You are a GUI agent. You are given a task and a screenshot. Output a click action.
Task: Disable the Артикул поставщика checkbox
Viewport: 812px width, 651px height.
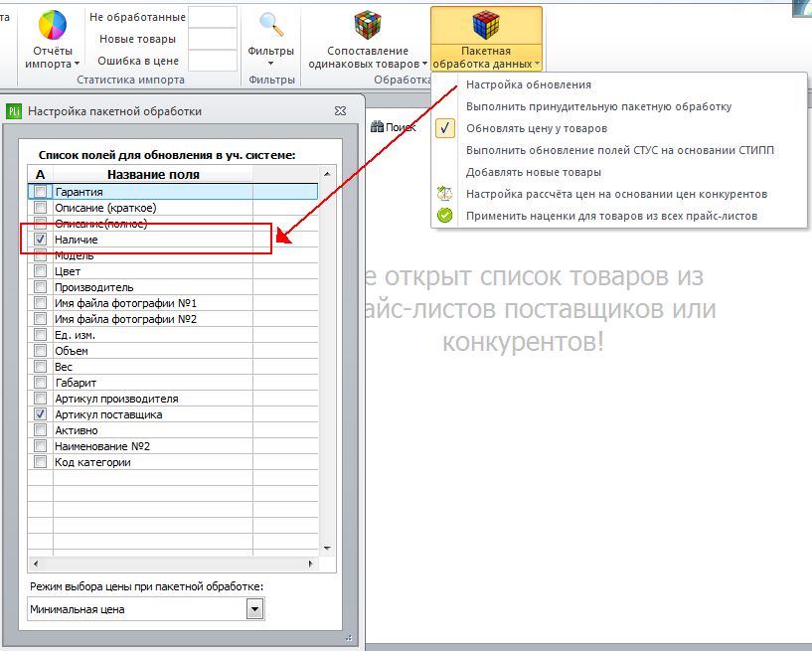pos(40,413)
